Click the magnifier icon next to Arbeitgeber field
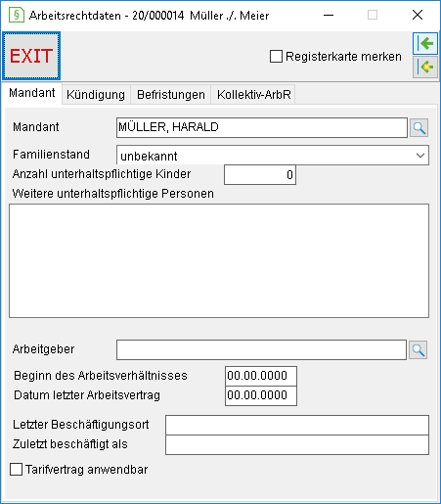Screen dimensions: 441x504 pyautogui.click(x=419, y=350)
